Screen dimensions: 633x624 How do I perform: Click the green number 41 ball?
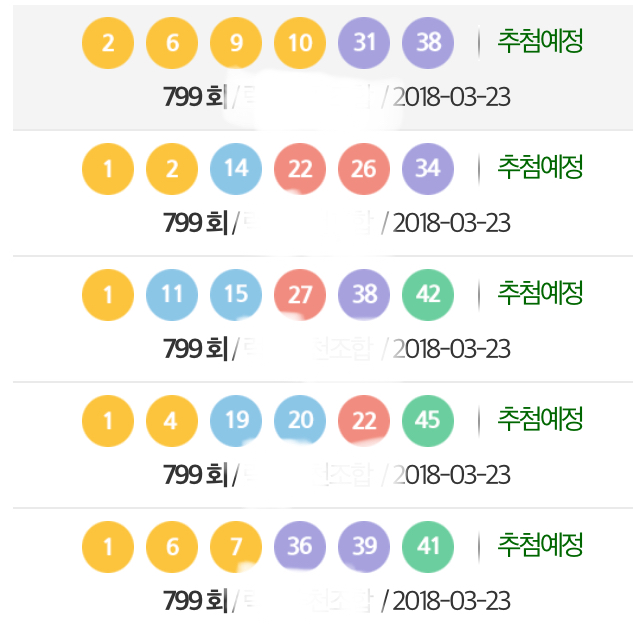(428, 546)
